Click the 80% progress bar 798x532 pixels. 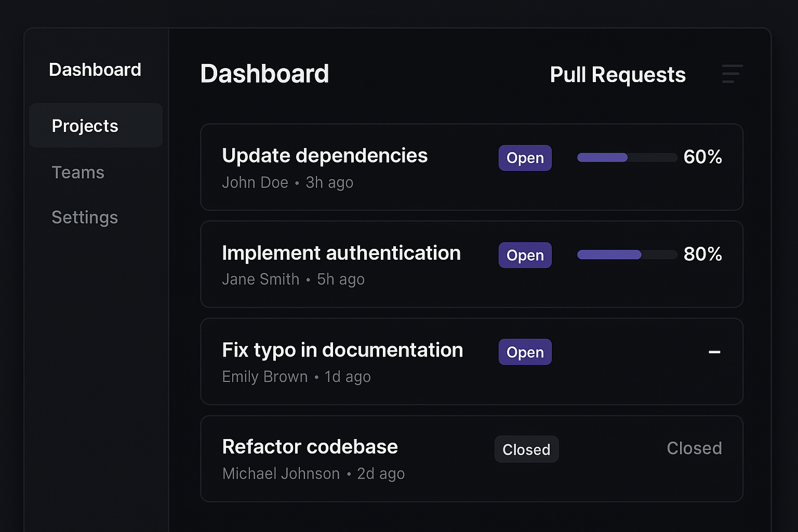coord(626,255)
